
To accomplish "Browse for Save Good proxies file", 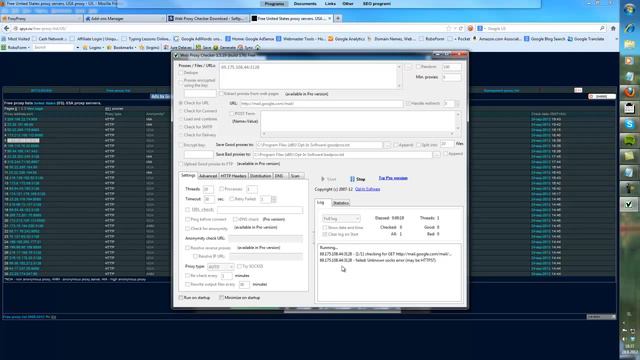I will 387,145.
